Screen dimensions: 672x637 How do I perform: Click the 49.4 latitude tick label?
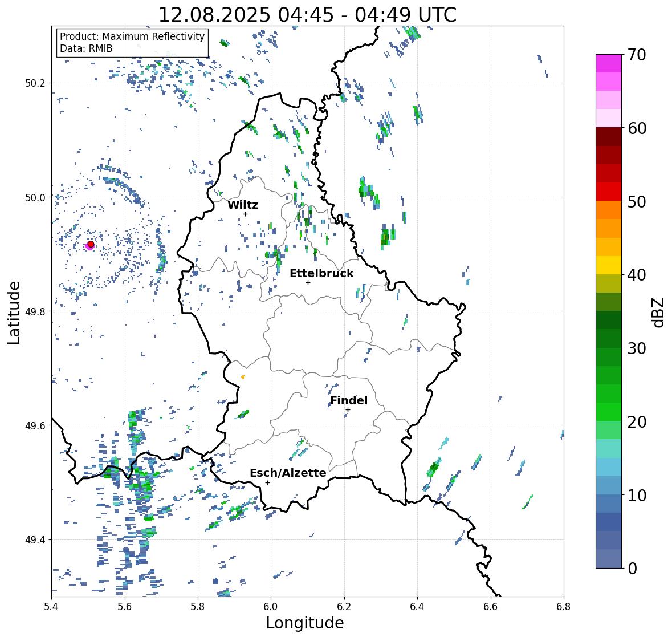[x=35, y=540]
